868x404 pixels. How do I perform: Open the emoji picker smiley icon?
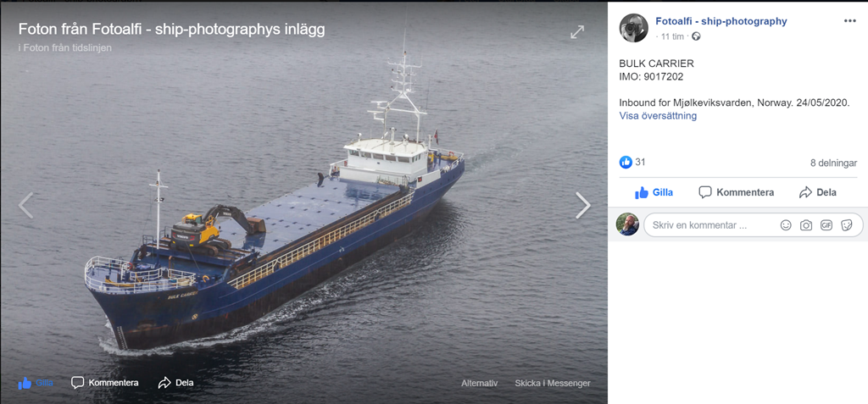click(786, 225)
